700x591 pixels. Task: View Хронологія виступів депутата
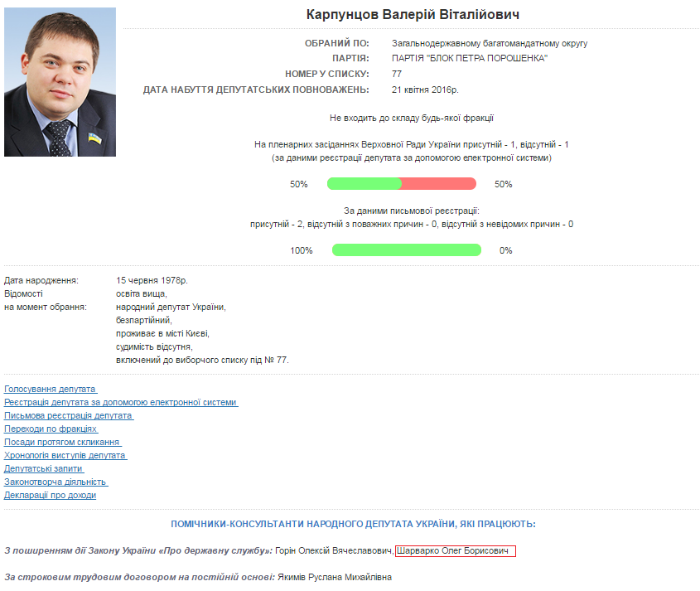pyautogui.click(x=65, y=455)
